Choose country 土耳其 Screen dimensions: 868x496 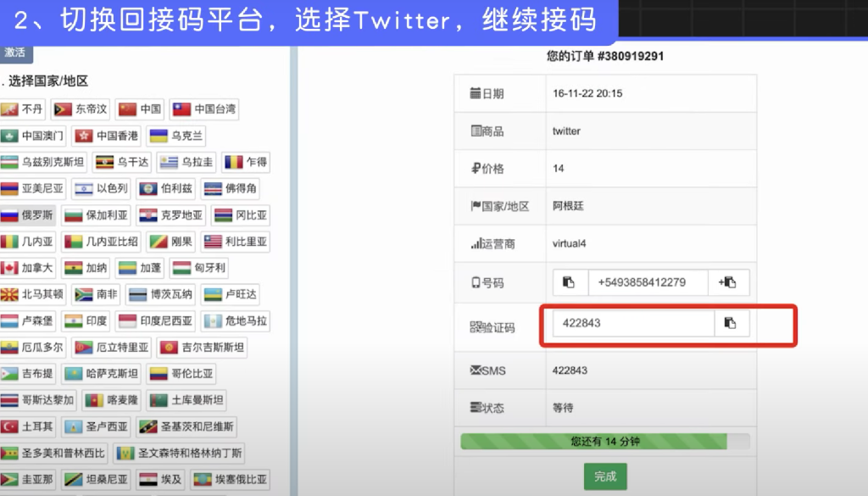pos(27,426)
